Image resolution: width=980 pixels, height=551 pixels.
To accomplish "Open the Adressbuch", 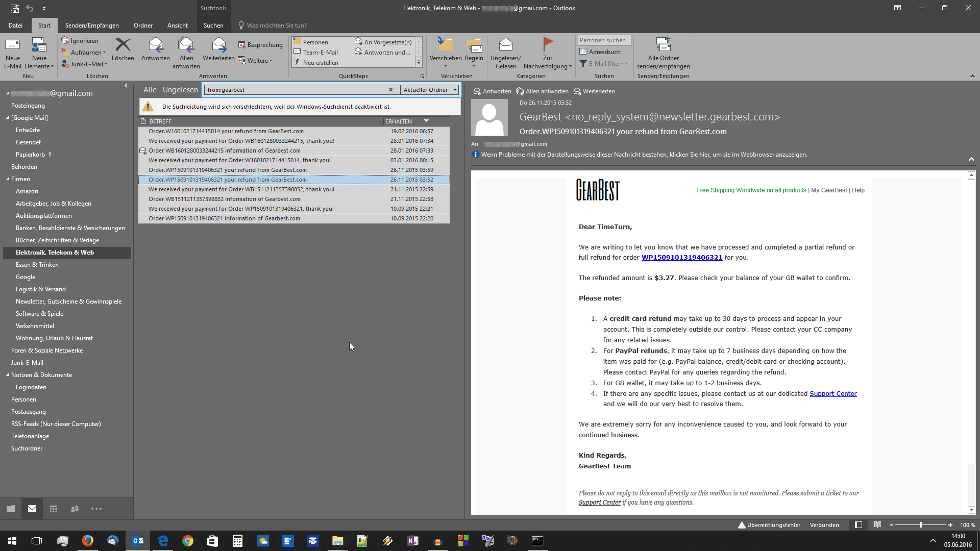I will click(x=600, y=52).
